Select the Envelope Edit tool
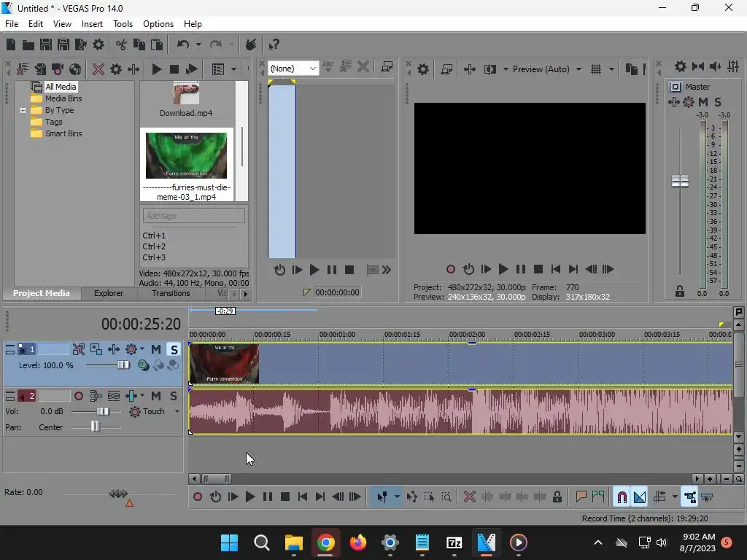This screenshot has height=560, width=747. 412,497
